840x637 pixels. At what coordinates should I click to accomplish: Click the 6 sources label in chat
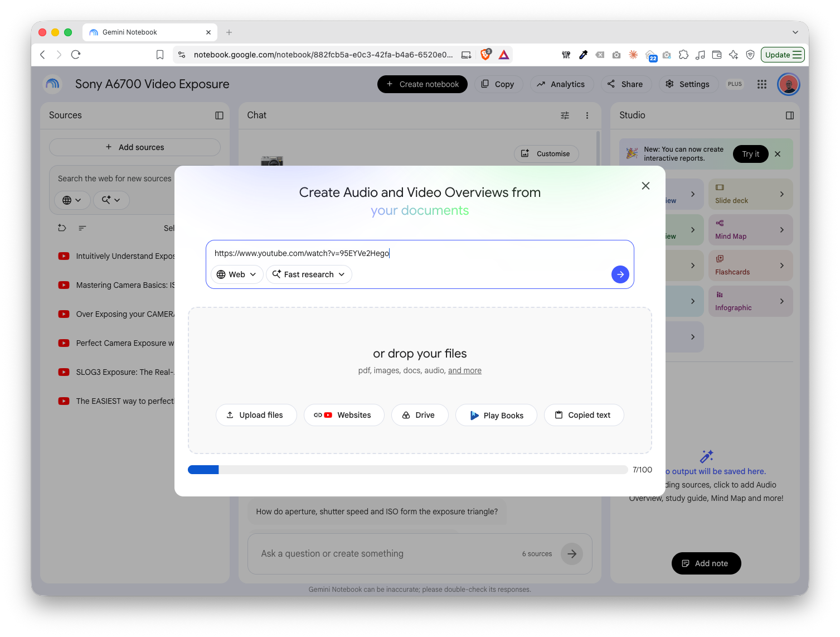[x=537, y=554]
